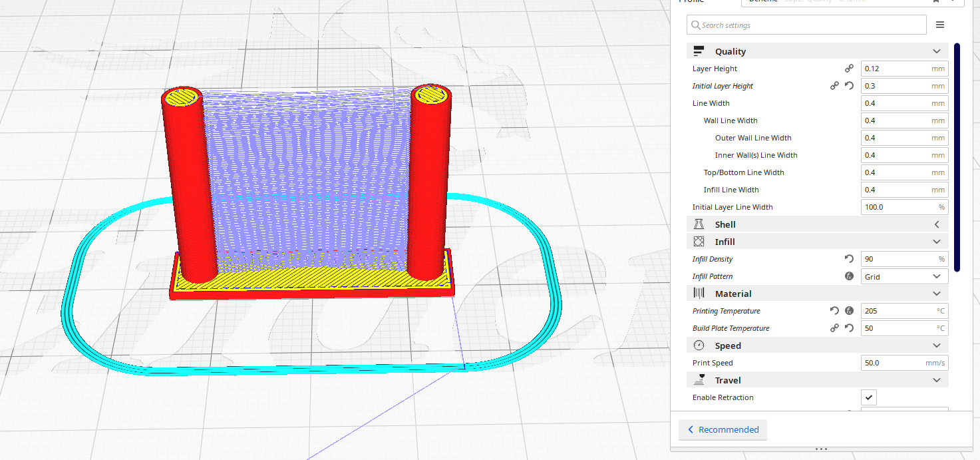
Task: Reset Initial Layer Height with the revert arrow
Action: coord(849,86)
